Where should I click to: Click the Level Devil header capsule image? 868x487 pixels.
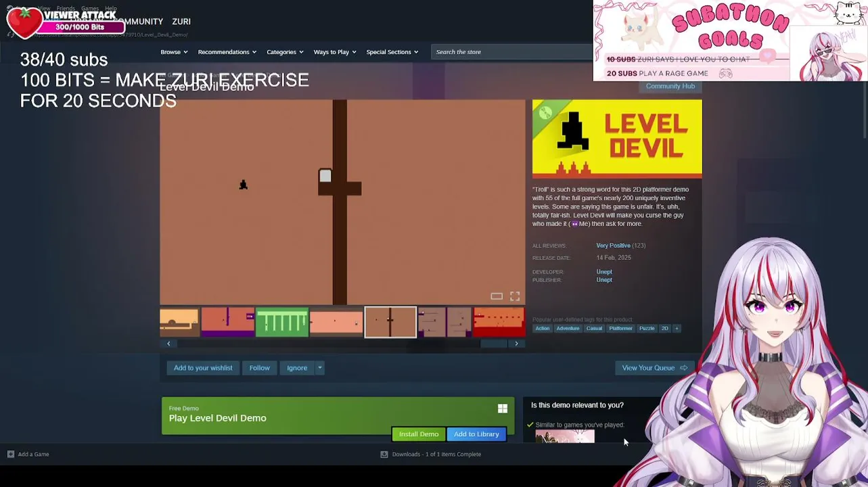(617, 139)
